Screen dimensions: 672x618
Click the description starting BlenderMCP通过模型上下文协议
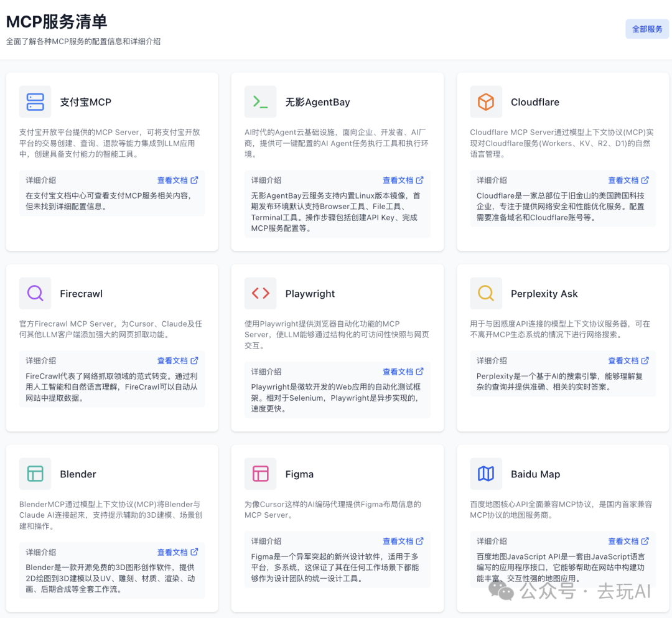click(111, 515)
